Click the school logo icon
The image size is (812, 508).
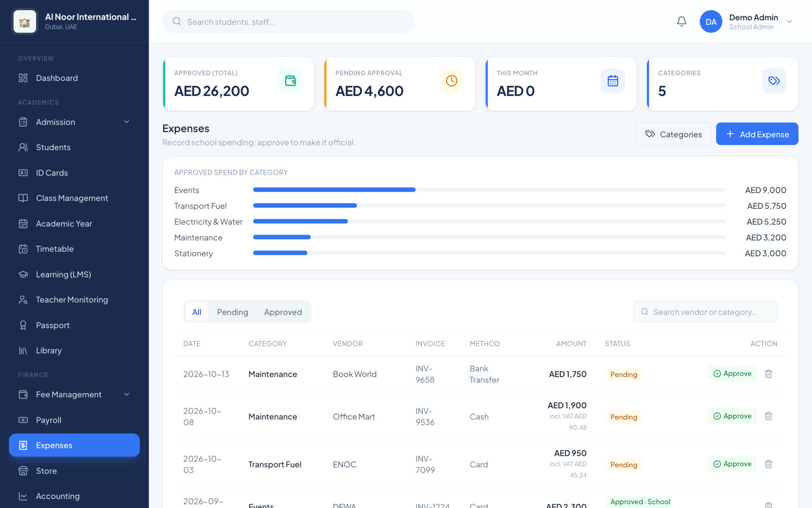[x=24, y=21]
